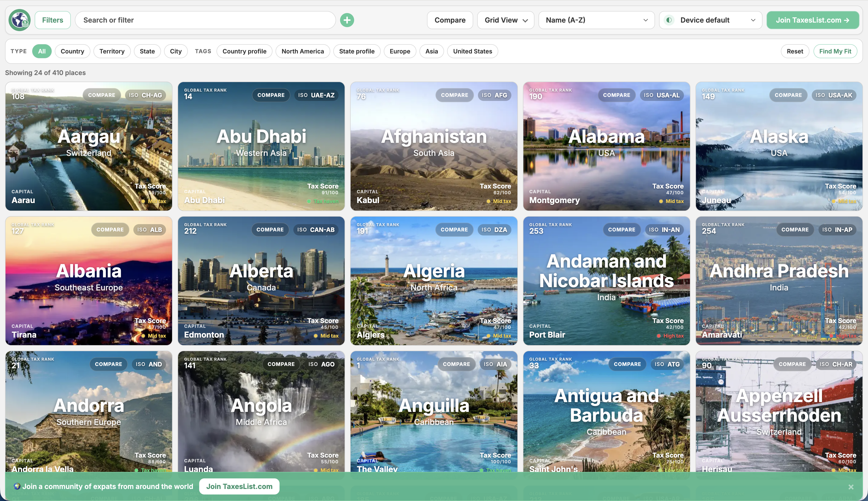Toggle Compare on the Andorra card

pos(108,364)
